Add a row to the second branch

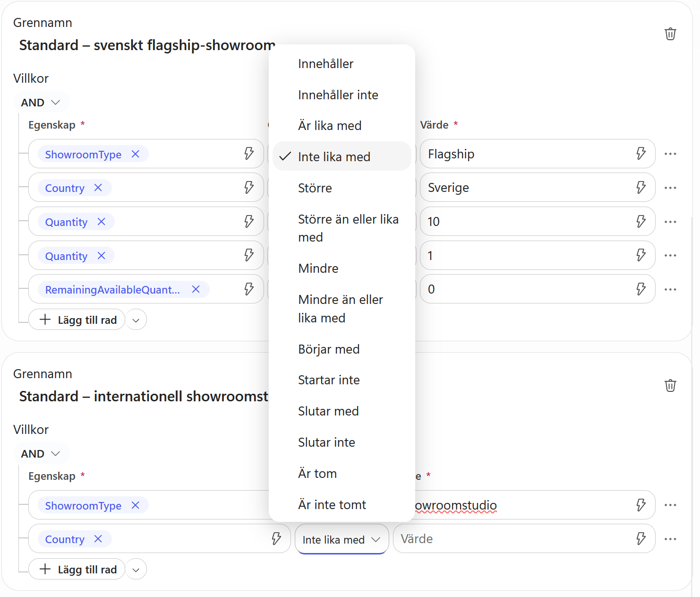[77, 570]
